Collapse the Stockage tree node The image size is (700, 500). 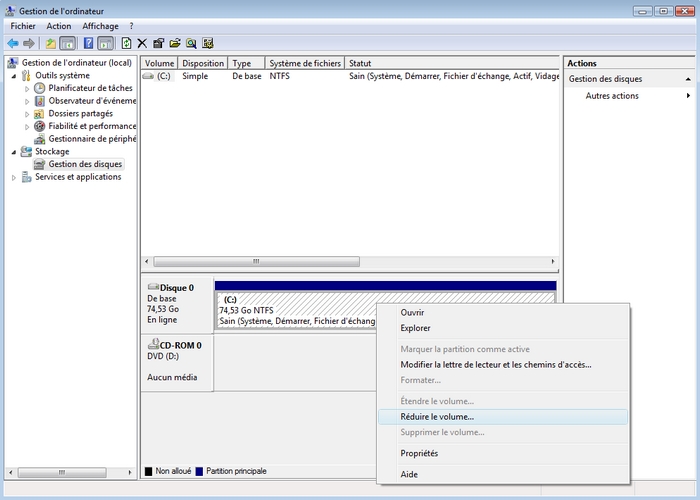tap(14, 152)
